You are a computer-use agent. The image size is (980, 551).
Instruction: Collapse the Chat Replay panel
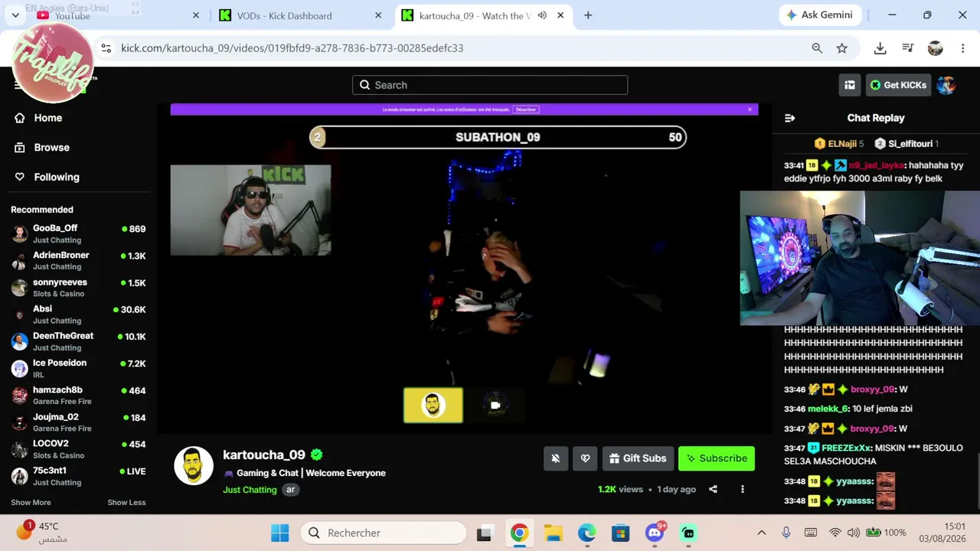tap(790, 118)
